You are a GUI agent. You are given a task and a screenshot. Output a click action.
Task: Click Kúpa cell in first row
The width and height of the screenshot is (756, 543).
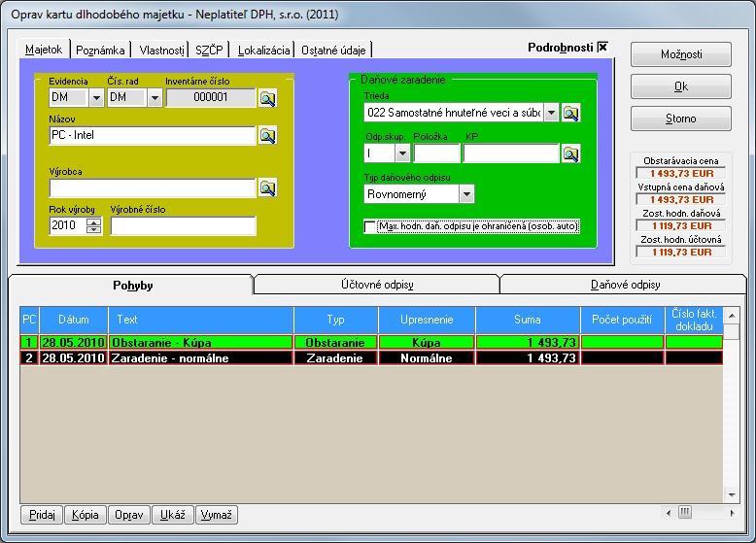(x=427, y=343)
